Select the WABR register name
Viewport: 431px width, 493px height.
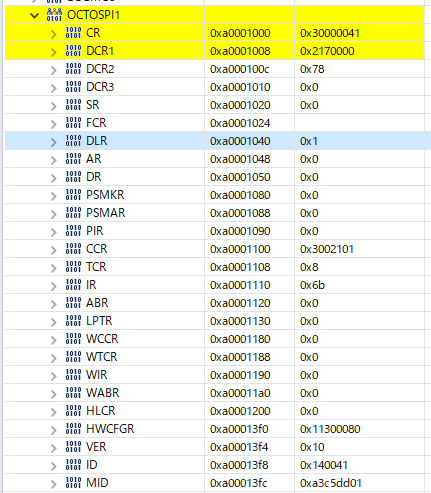pyautogui.click(x=103, y=393)
